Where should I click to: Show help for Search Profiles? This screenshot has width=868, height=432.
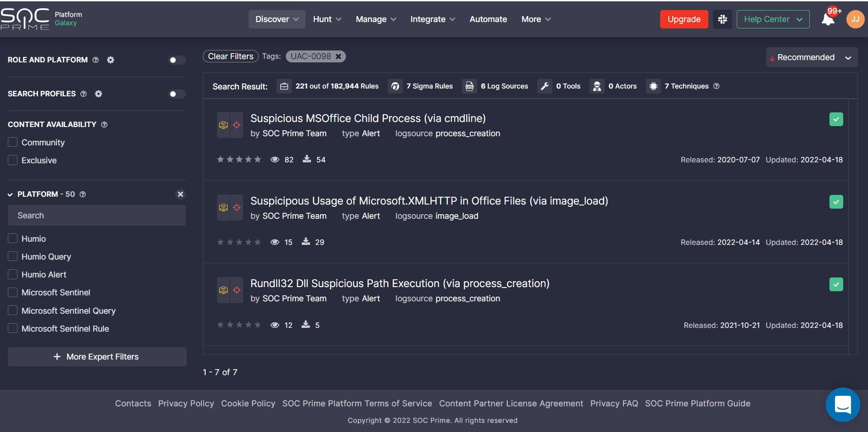(83, 94)
